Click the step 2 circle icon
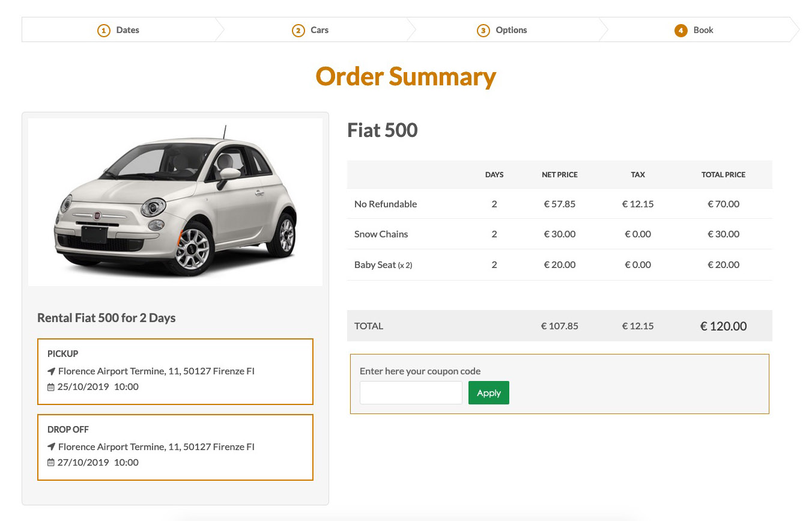 [x=298, y=31]
